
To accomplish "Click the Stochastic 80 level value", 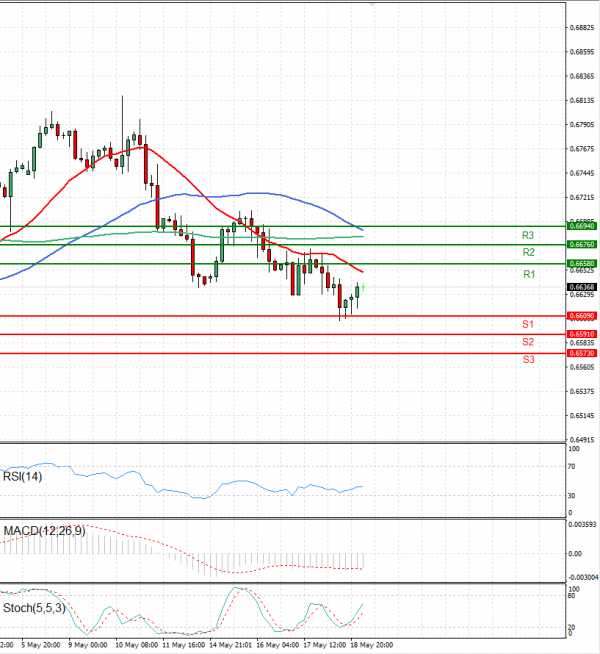I will pyautogui.click(x=572, y=596).
